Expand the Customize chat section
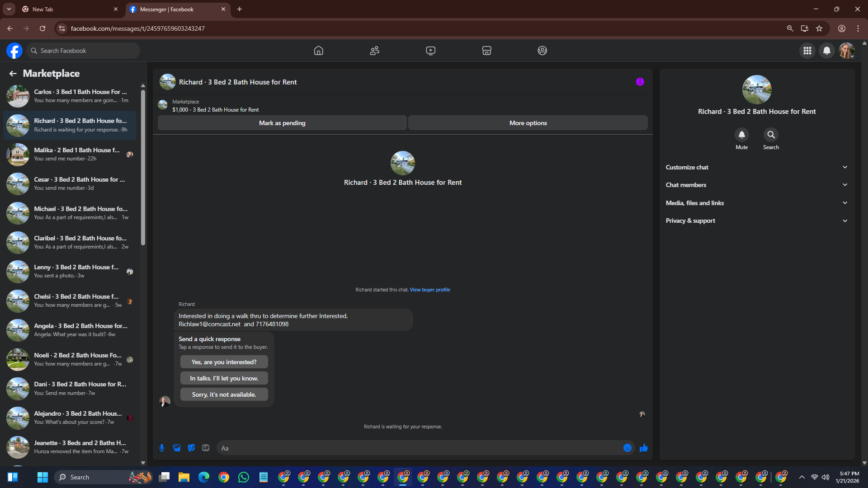The height and width of the screenshot is (488, 868). [756, 167]
